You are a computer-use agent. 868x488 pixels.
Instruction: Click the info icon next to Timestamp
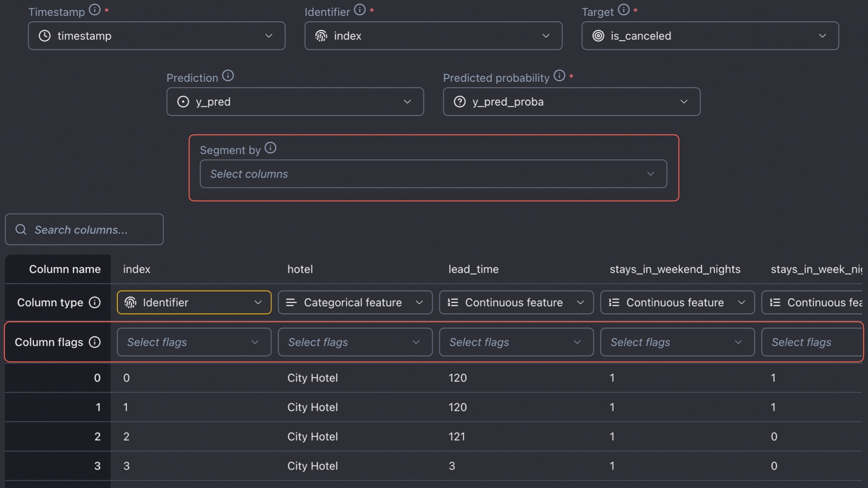point(94,10)
